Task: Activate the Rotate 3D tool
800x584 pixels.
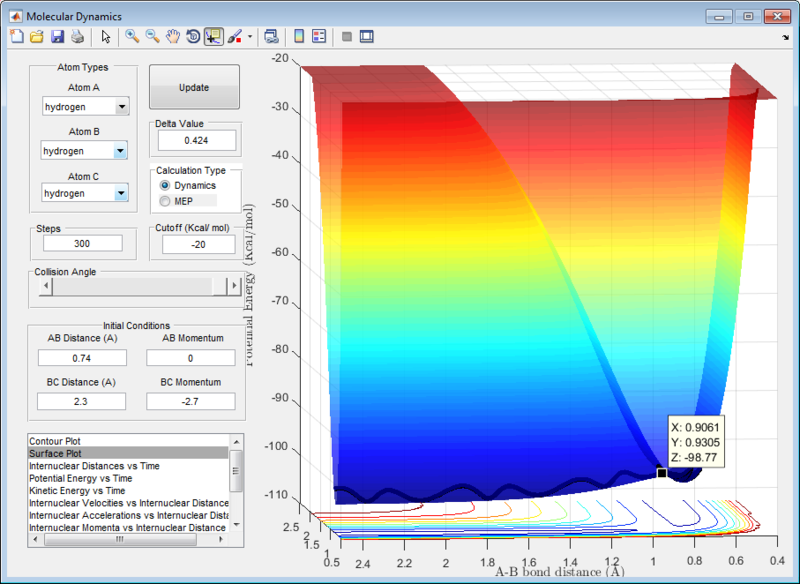Action: [193, 37]
